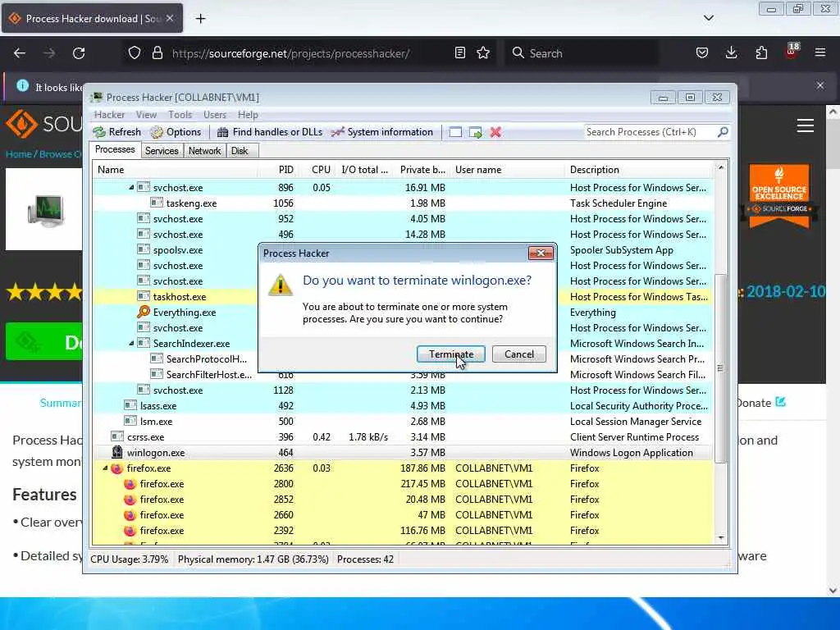Open the Hacker menu
Screen dimensions: 840x630
pyautogui.click(x=109, y=115)
